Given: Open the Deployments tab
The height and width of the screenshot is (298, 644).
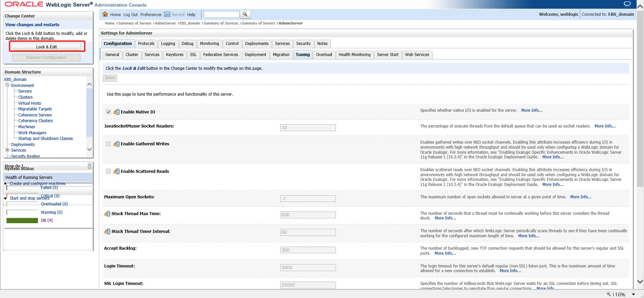Looking at the screenshot, I should [257, 44].
